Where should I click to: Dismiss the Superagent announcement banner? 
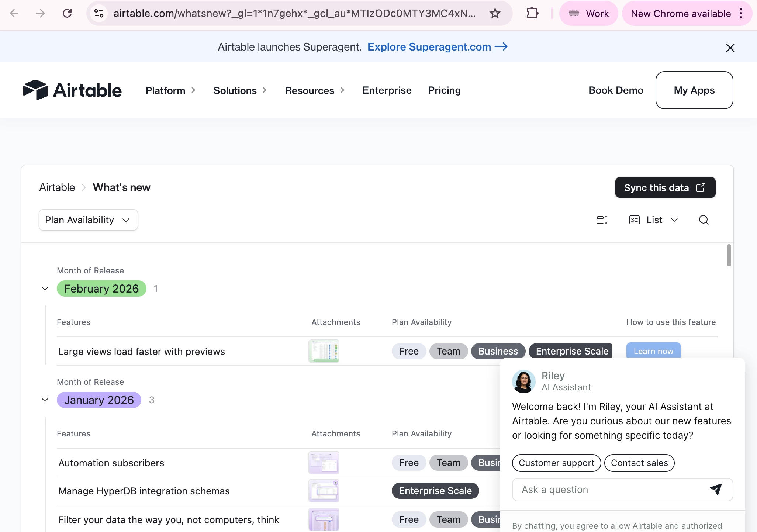730,48
